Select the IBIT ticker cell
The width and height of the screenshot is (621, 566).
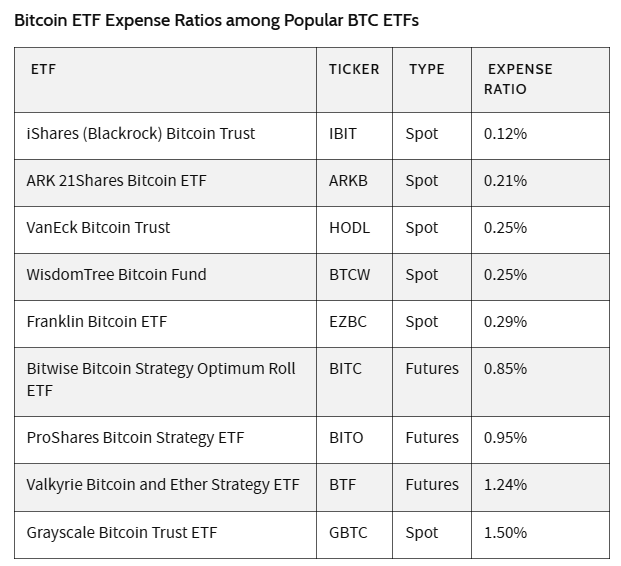coord(343,134)
